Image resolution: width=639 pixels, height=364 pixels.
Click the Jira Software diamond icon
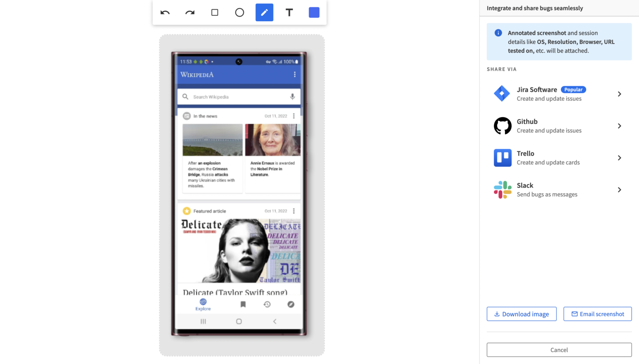click(502, 93)
